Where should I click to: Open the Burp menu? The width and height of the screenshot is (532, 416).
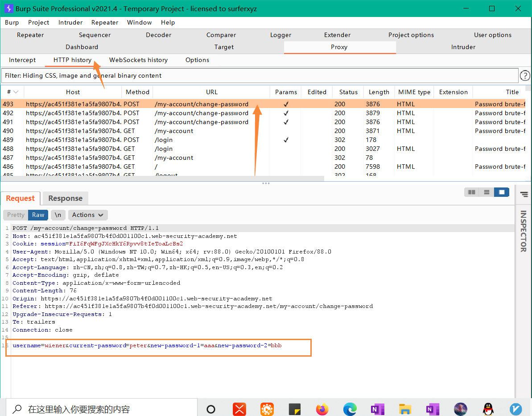click(12, 22)
